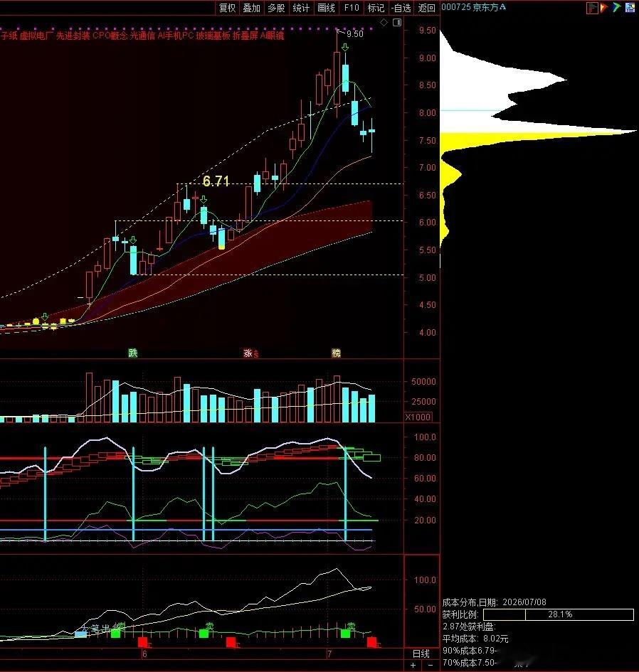
Task: Click the orange arrow icon at top right
Action: pyautogui.click(x=604, y=7)
